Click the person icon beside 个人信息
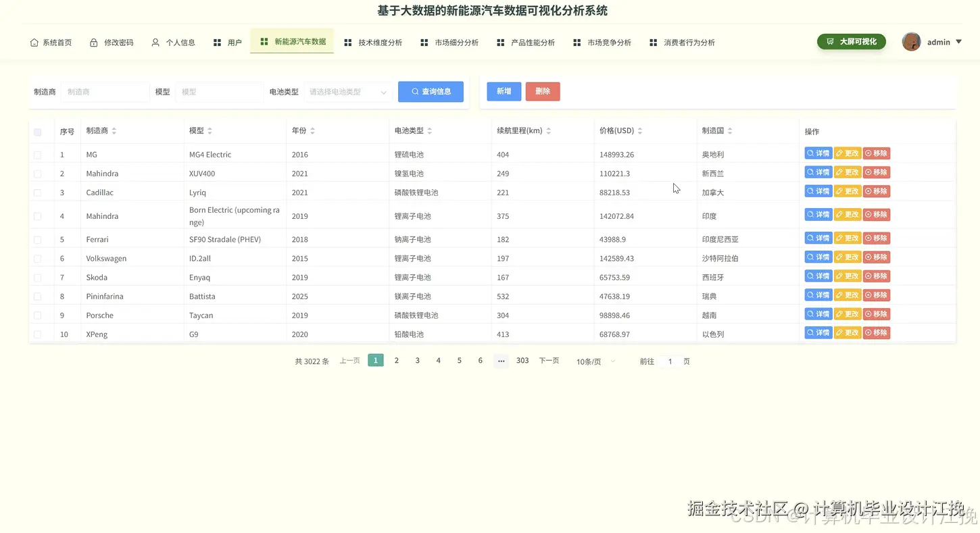 point(155,42)
